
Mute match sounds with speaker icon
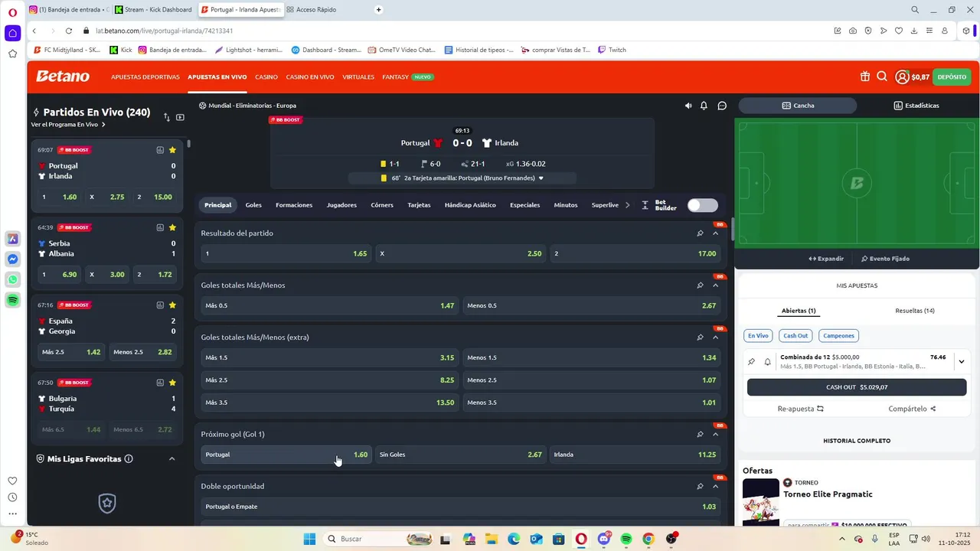click(688, 106)
